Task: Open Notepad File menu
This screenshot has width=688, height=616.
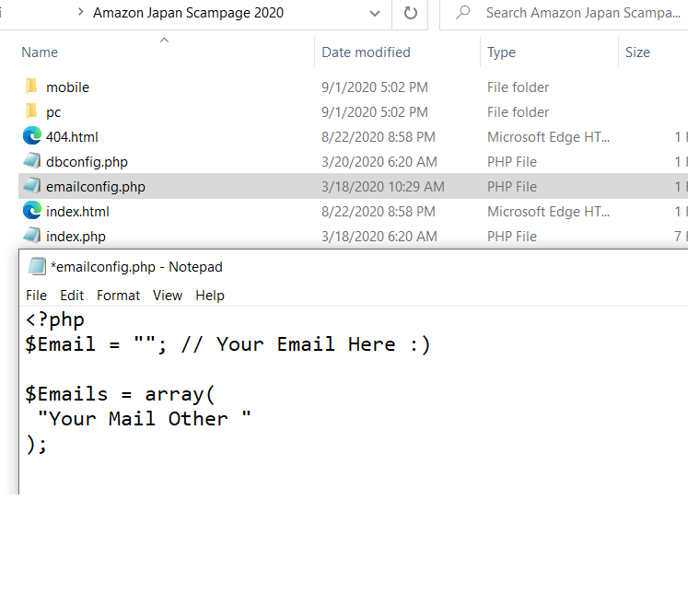Action: (36, 296)
